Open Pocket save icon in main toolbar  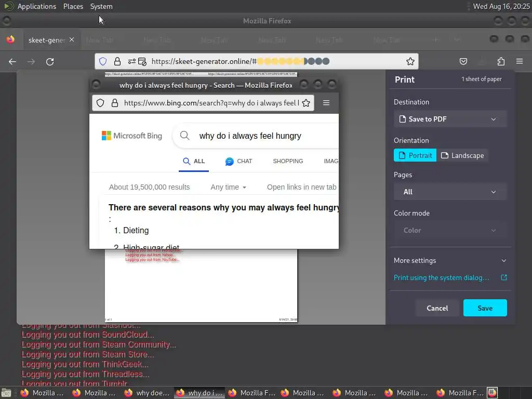[463, 61]
